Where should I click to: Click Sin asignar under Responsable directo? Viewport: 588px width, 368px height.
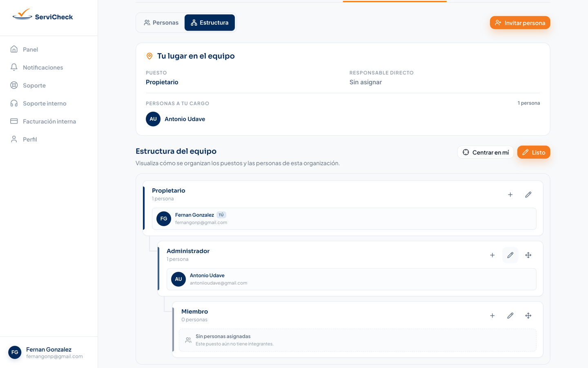coord(365,82)
